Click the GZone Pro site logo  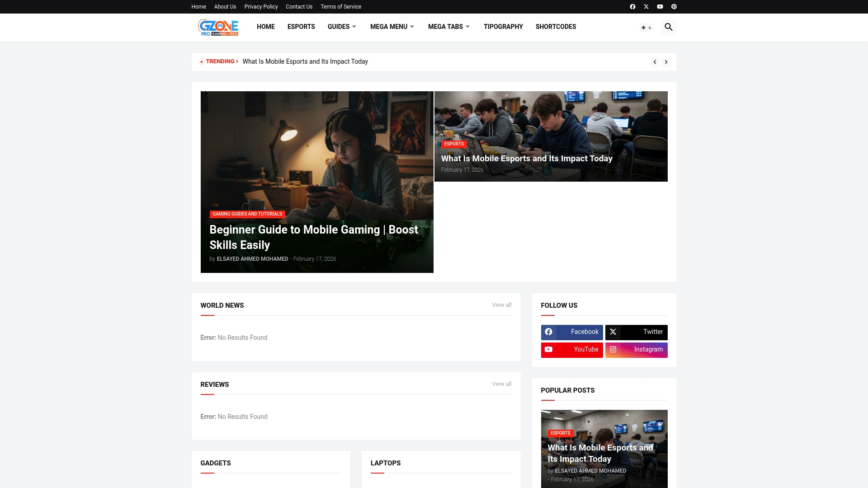click(x=218, y=27)
